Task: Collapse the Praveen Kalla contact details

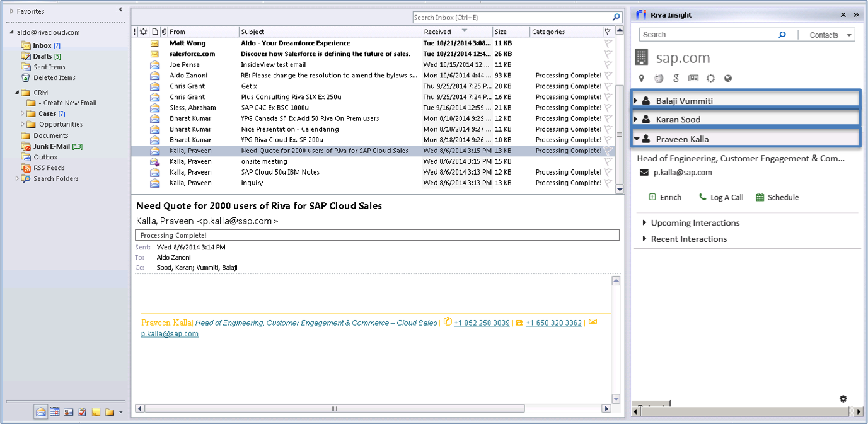Action: pos(637,139)
